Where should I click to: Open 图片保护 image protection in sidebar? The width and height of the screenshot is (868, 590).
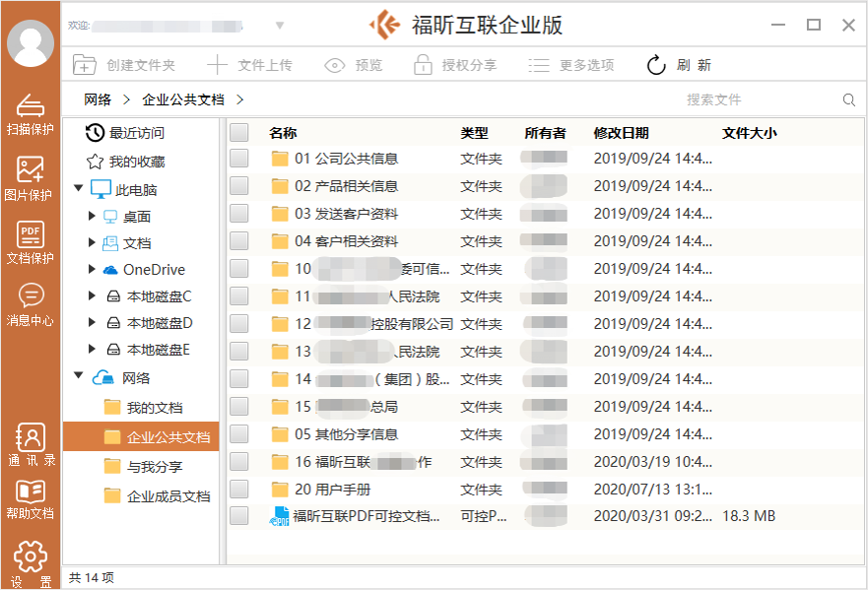[30, 178]
